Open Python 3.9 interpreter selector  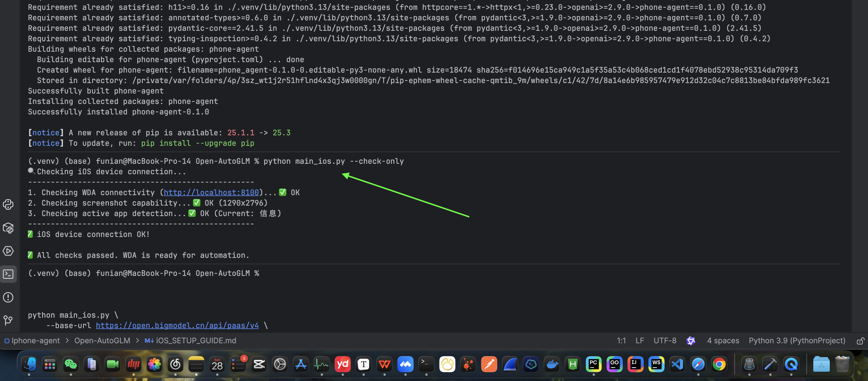pos(797,341)
